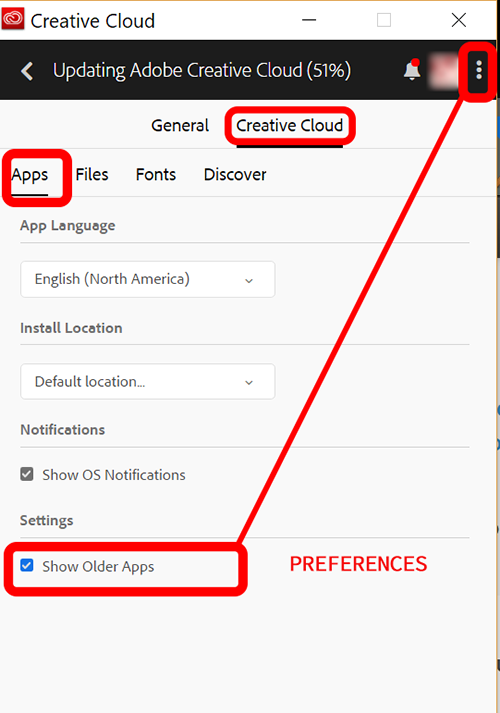Maximize the Creative Cloud window

click(384, 20)
